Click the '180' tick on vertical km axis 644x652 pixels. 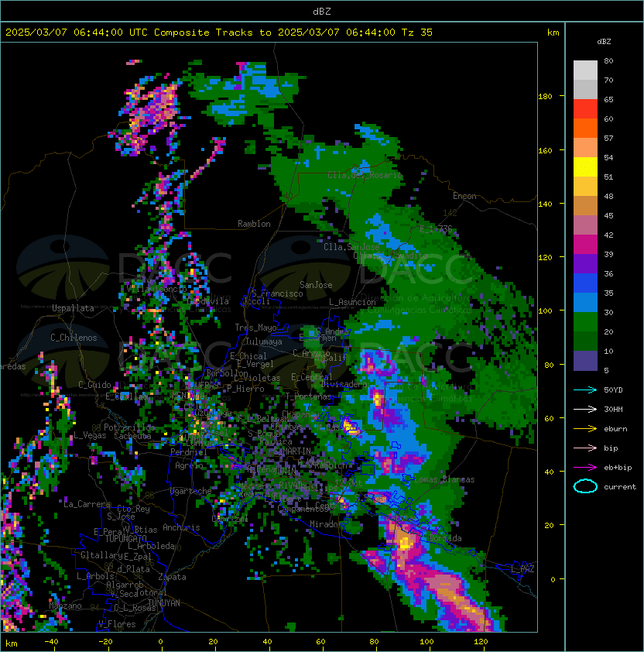pyautogui.click(x=545, y=96)
